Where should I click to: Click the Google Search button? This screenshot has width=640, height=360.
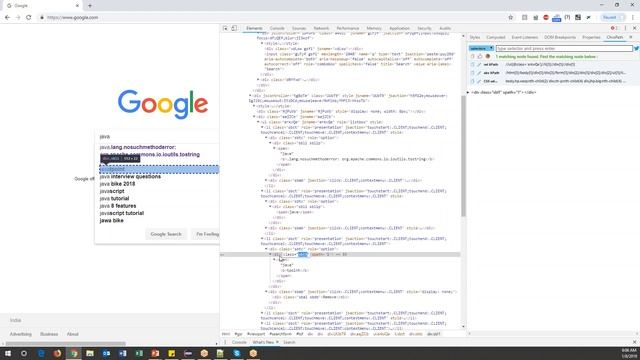point(166,234)
